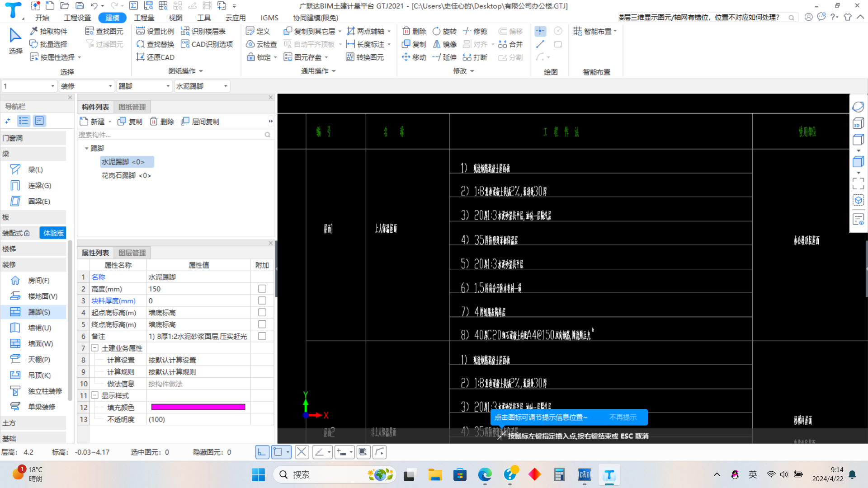
Task: Click 设置比例 set scale tool
Action: (x=155, y=31)
